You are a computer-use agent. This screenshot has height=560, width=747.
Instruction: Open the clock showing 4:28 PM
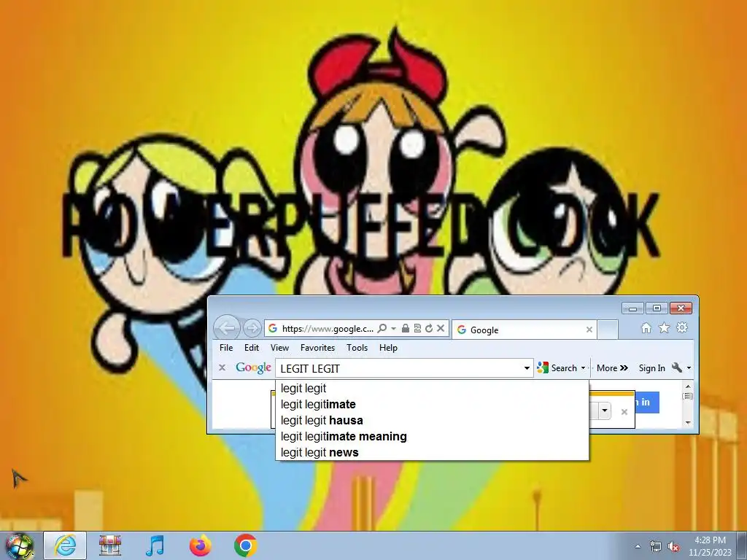(x=710, y=546)
